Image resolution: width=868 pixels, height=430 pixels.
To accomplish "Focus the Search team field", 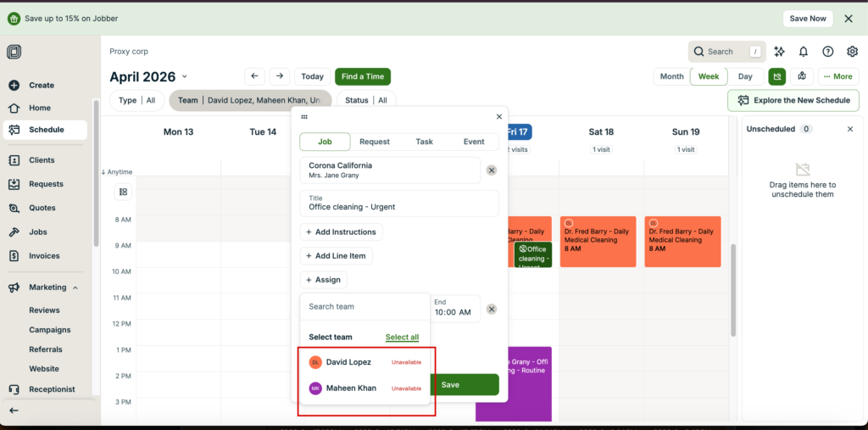I will (364, 306).
